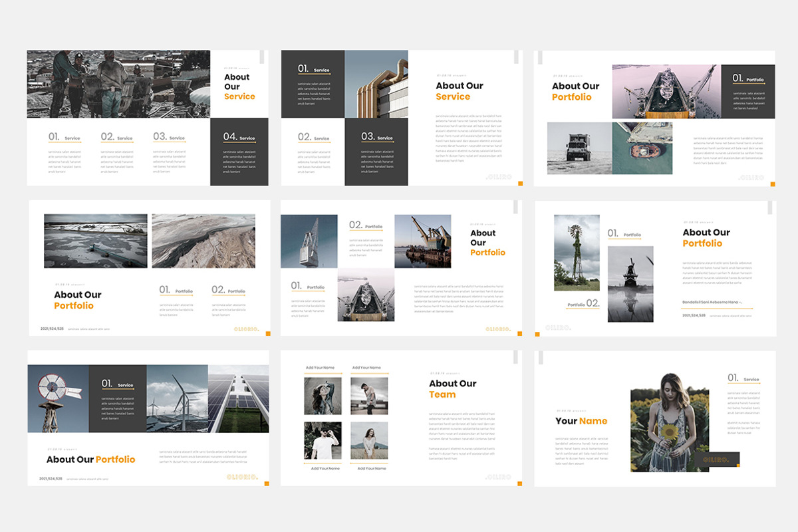The height and width of the screenshot is (532, 798).
Task: Click '01. Portfolio' left of docked ship photo
Action: 308,286
